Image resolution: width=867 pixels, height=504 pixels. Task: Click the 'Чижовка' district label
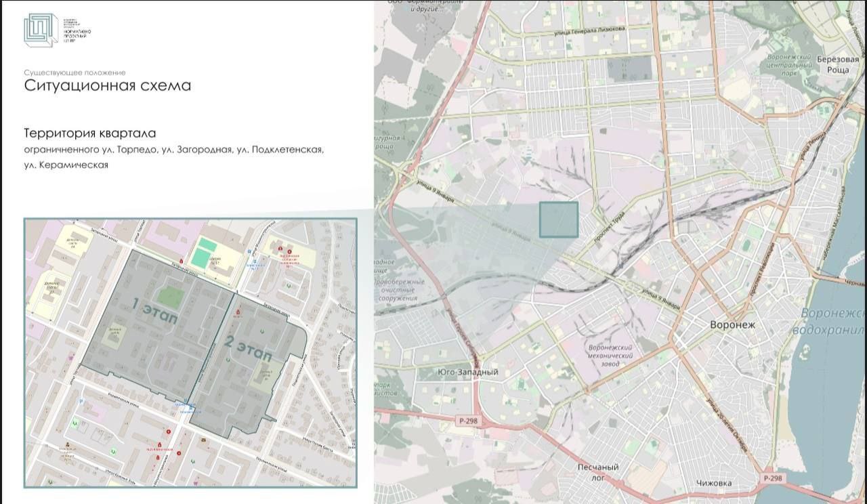point(714,483)
